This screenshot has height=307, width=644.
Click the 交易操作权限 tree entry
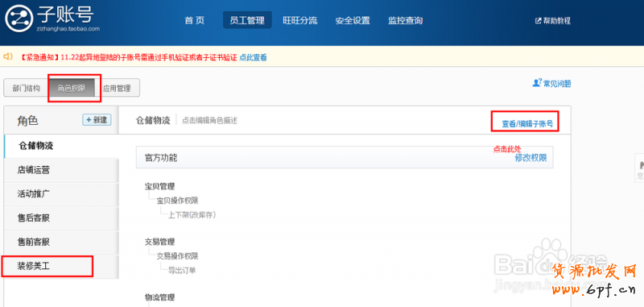tap(177, 256)
